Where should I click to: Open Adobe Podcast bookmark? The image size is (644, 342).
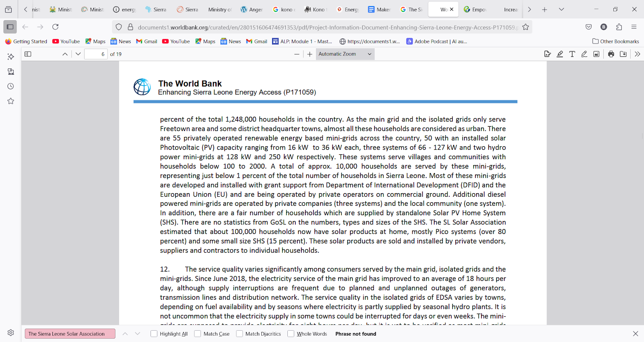[x=437, y=41]
